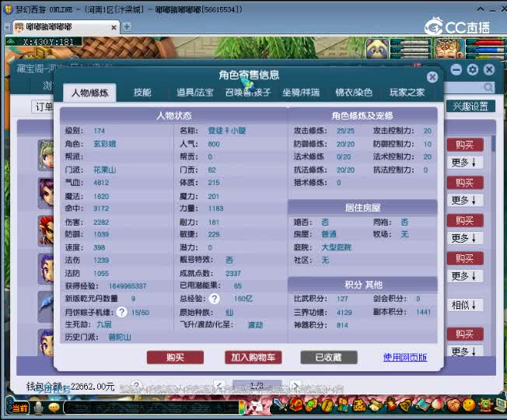This screenshot has height=420, width=507.
Task: Click the red-haired character thumbnail in listing
Action: pyautogui.click(x=46, y=231)
